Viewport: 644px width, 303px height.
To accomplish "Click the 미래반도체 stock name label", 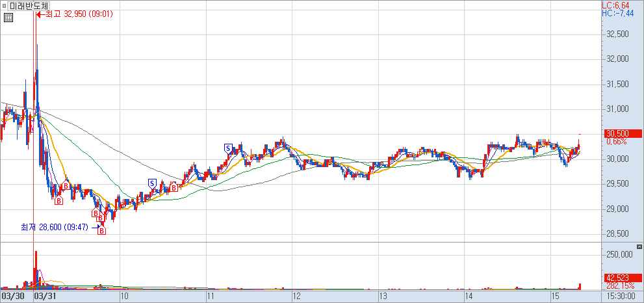I will pos(29,6).
